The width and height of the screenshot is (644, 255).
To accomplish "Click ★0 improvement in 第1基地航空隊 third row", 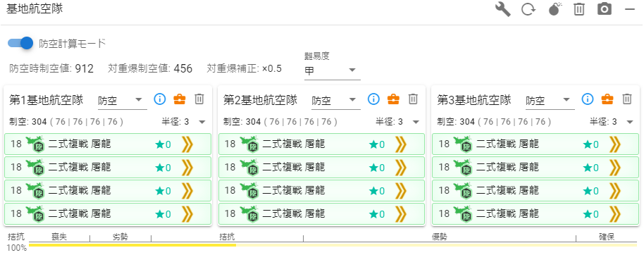I will (x=163, y=191).
